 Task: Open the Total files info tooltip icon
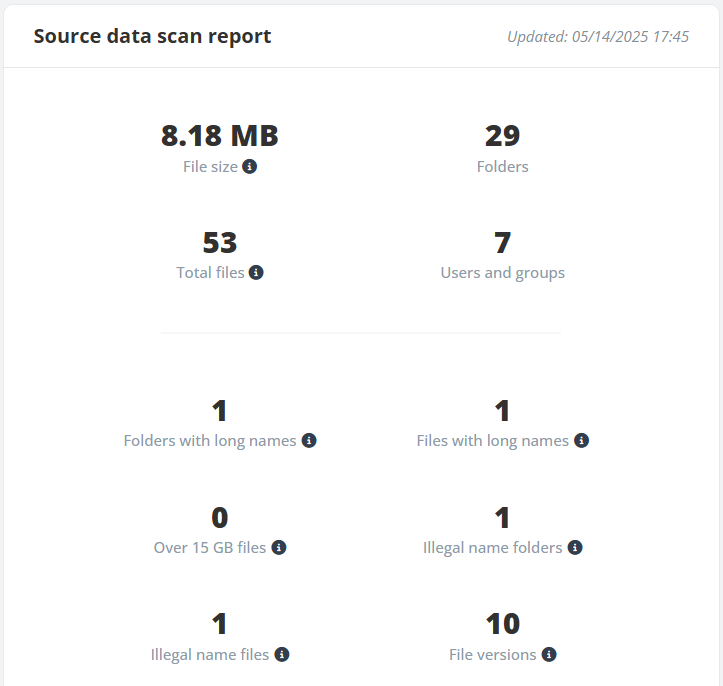pyautogui.click(x=256, y=272)
